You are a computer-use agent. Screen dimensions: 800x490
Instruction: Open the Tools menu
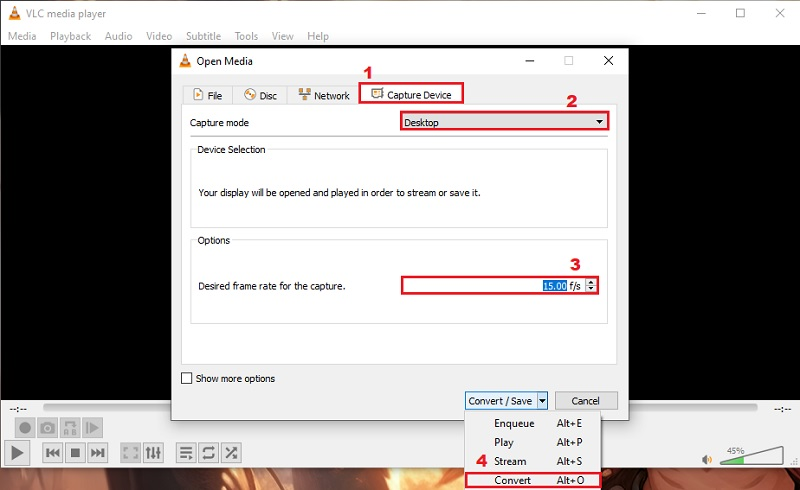246,36
